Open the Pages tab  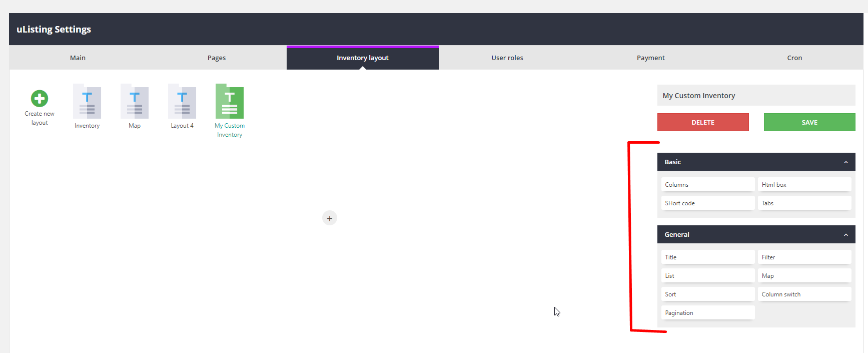coord(217,58)
